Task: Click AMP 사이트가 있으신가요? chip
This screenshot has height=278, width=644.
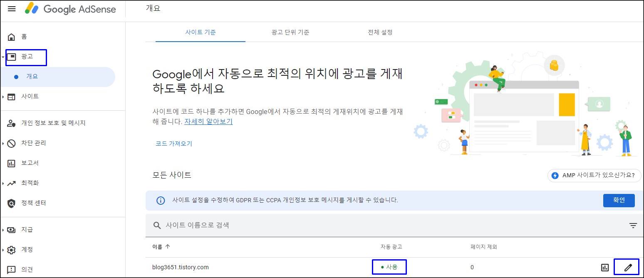Action: point(594,176)
